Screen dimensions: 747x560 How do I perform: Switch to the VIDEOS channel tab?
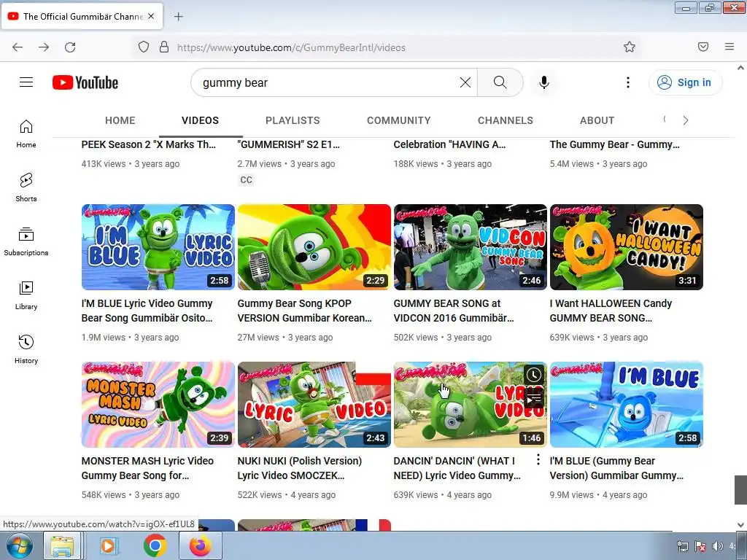(200, 120)
